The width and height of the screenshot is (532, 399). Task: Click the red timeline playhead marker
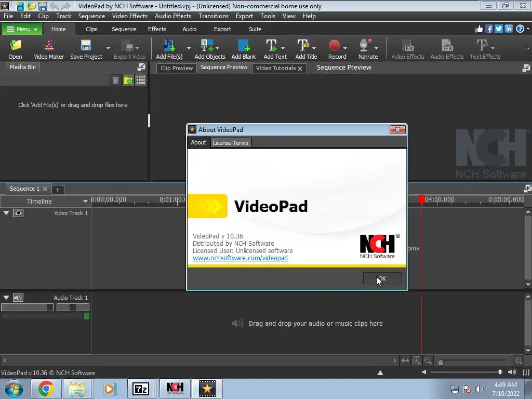421,199
